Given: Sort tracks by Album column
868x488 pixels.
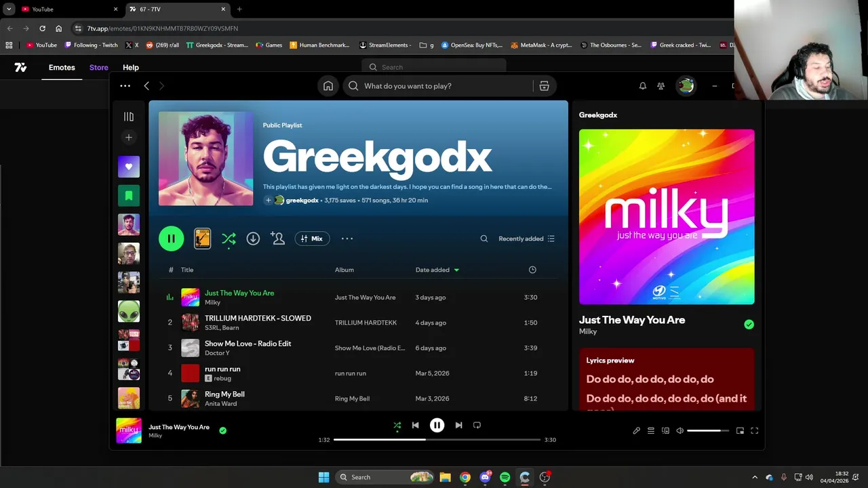Looking at the screenshot, I should pyautogui.click(x=344, y=270).
